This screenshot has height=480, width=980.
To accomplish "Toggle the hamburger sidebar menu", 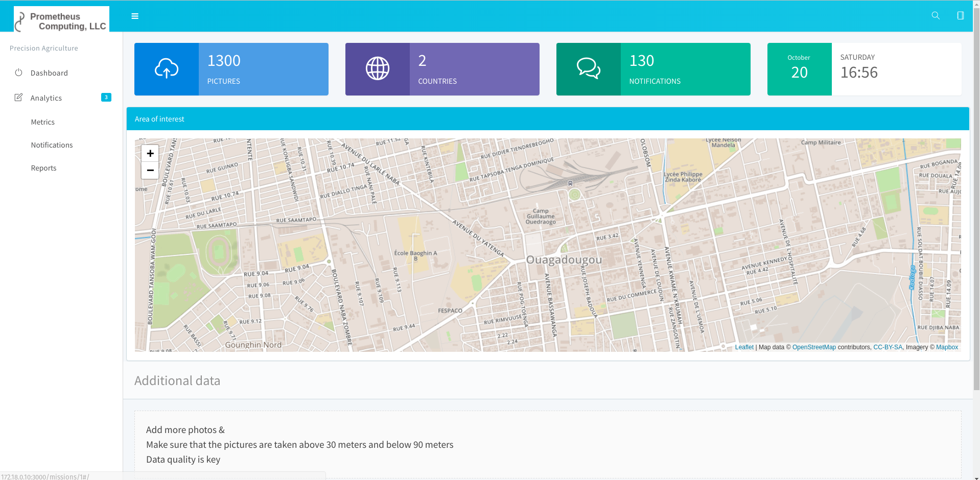I will click(135, 16).
